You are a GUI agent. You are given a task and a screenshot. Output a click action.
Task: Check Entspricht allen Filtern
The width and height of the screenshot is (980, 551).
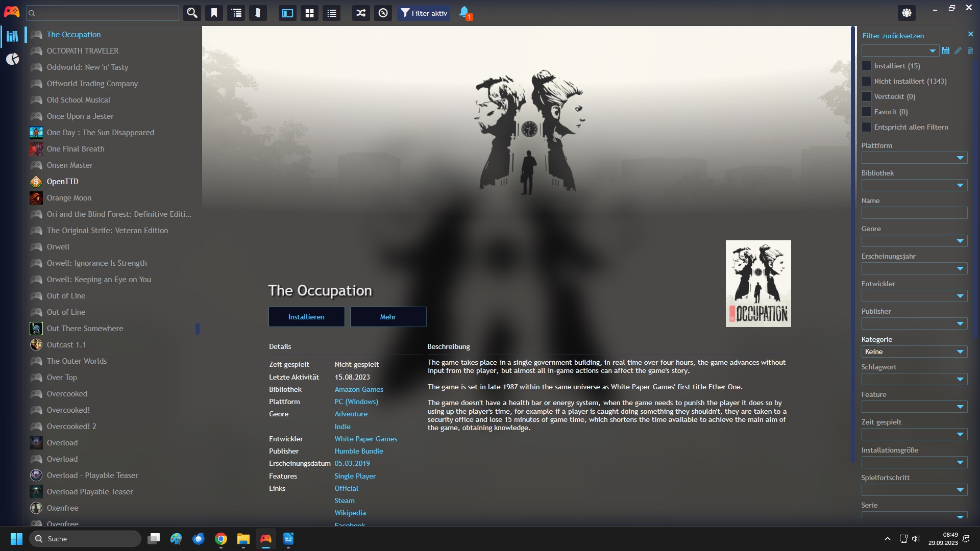(x=867, y=127)
